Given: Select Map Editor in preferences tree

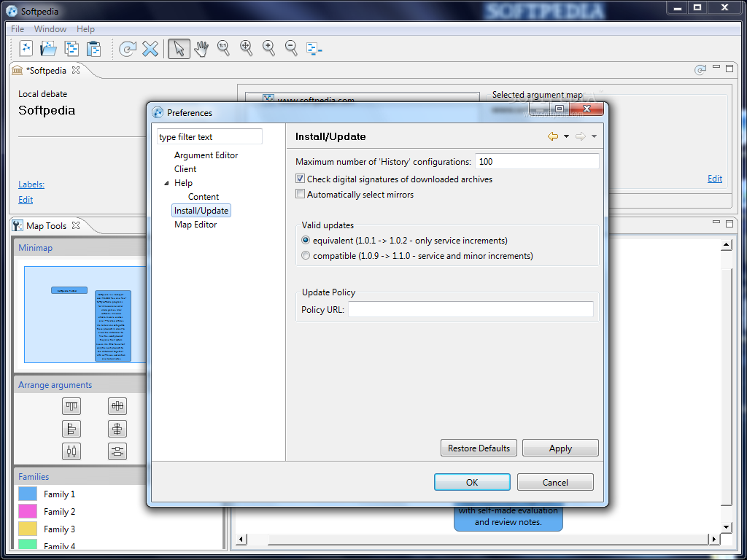Looking at the screenshot, I should (x=196, y=225).
